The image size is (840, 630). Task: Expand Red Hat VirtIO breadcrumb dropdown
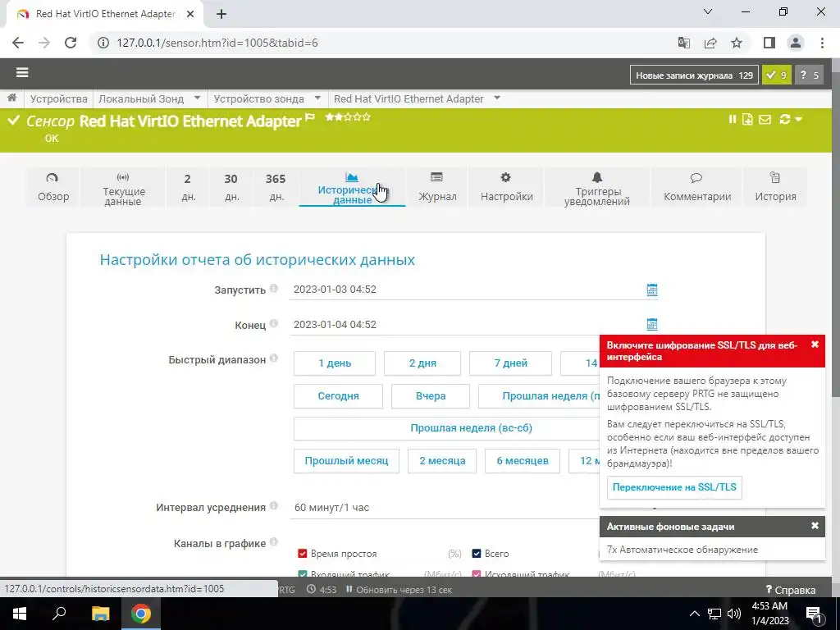point(497,98)
